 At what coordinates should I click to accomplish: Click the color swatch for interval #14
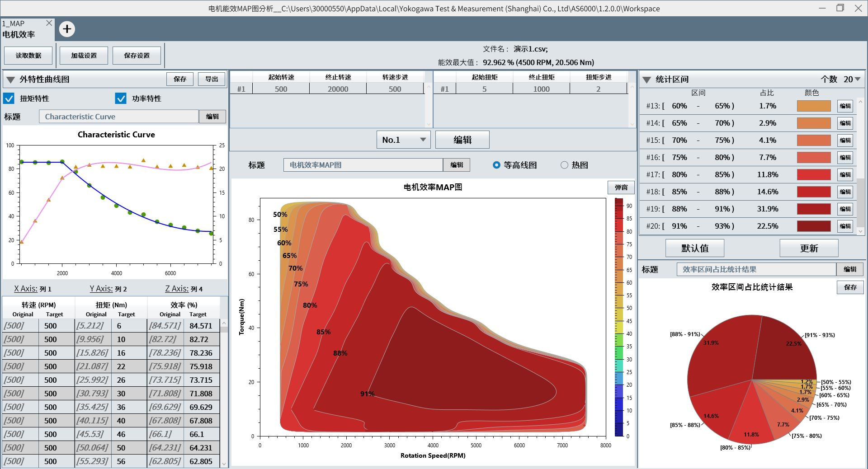[814, 123]
